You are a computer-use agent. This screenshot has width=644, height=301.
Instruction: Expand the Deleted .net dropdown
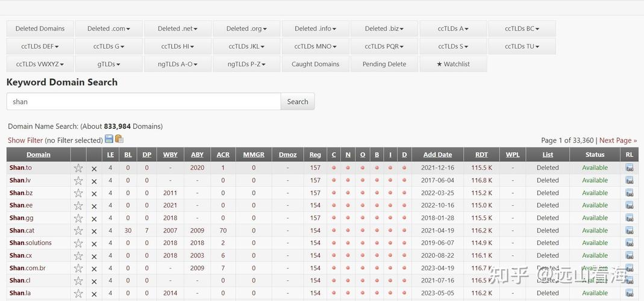point(178,29)
